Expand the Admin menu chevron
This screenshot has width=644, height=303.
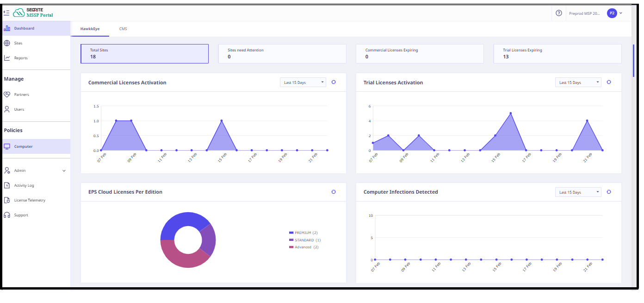(x=64, y=170)
